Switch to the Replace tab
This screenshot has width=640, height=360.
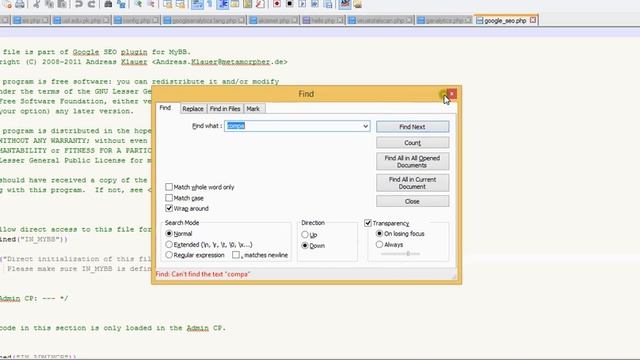coord(193,109)
